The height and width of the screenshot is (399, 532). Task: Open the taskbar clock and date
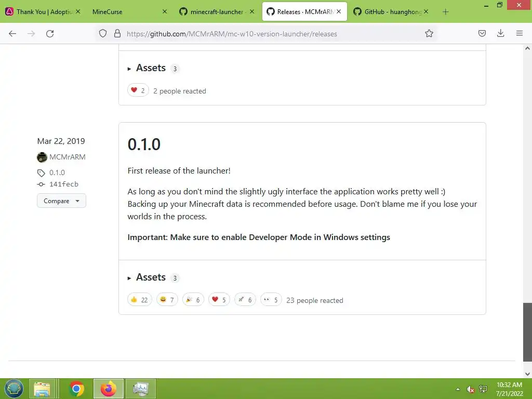pos(509,389)
